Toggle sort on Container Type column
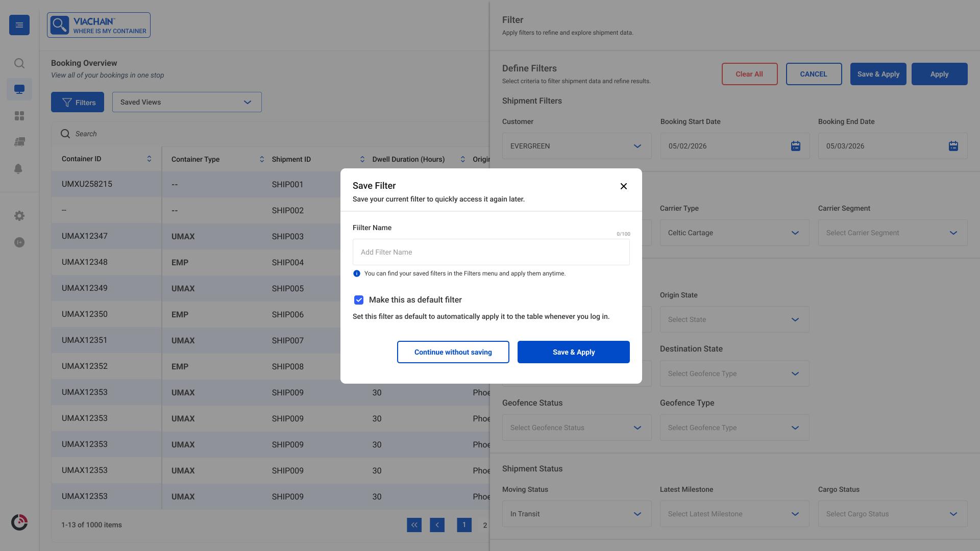This screenshot has height=551, width=980. click(262, 159)
